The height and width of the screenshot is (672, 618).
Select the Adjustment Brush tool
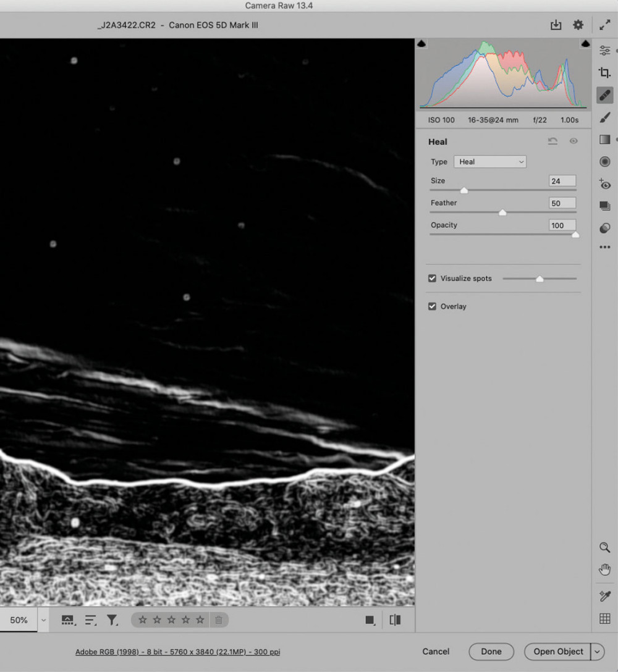click(x=604, y=117)
